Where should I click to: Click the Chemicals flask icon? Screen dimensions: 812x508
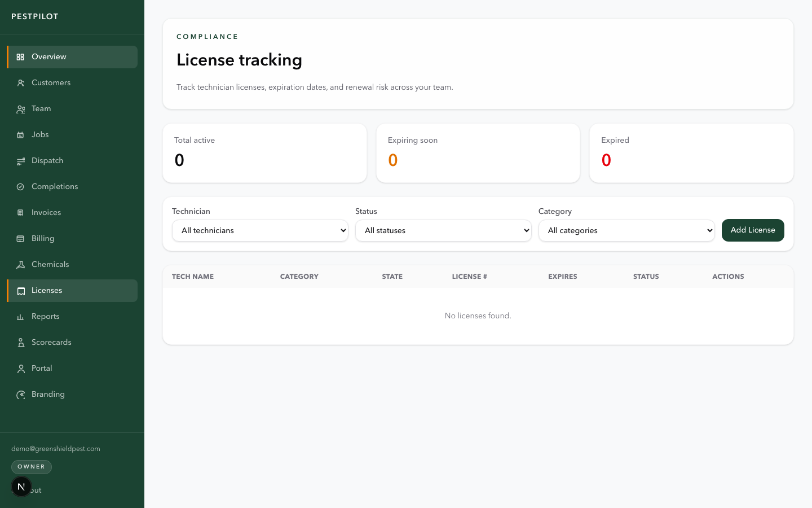coord(20,265)
